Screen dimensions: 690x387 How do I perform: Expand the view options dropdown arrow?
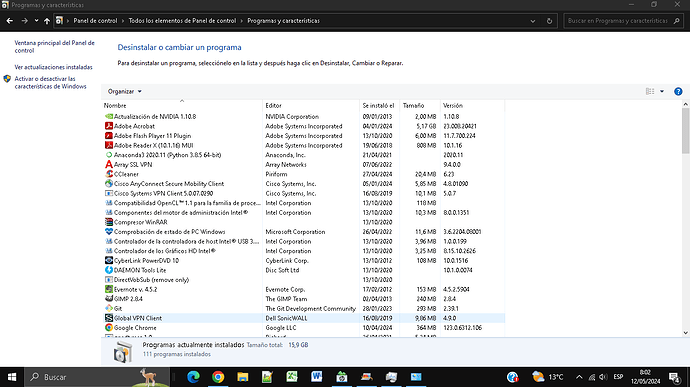tap(662, 92)
